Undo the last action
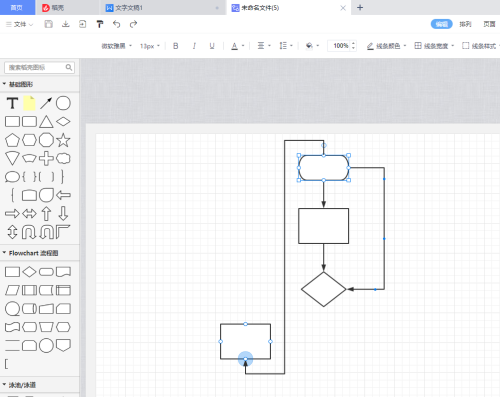 [116, 24]
